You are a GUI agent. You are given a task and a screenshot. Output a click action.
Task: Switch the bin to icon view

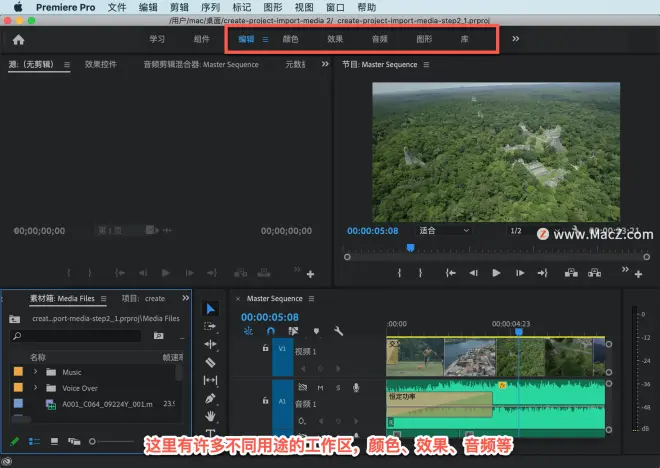[x=54, y=441]
